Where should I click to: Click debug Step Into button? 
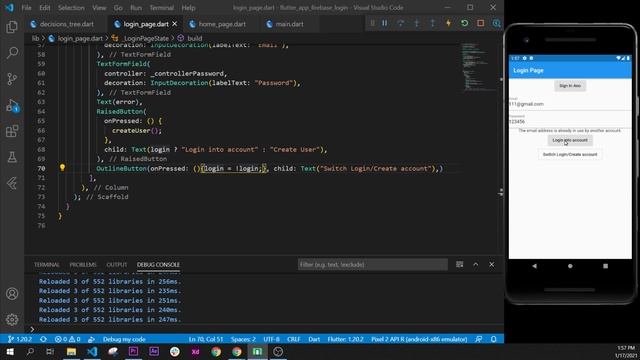416,23
